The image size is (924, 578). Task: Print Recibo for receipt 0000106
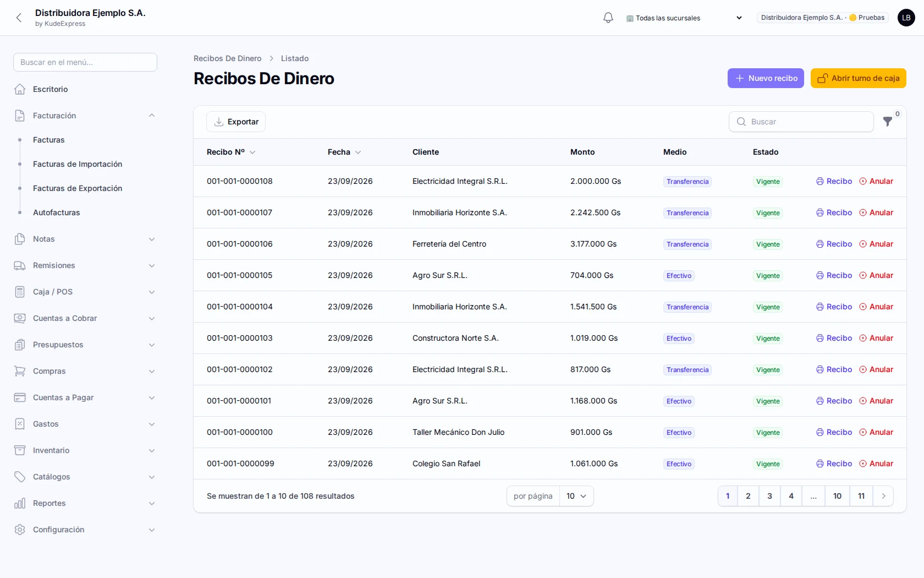[834, 244]
